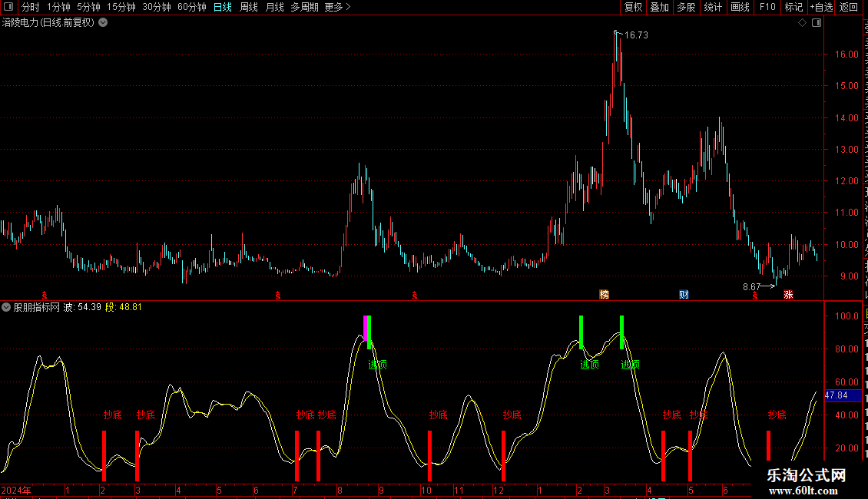Click the 涨 event marker

pyautogui.click(x=788, y=295)
